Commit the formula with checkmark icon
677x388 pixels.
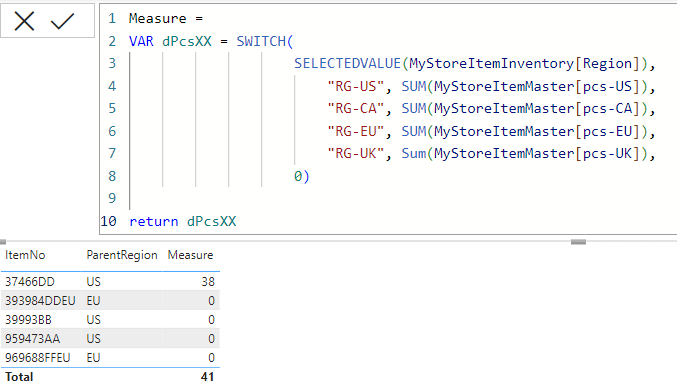(63, 21)
